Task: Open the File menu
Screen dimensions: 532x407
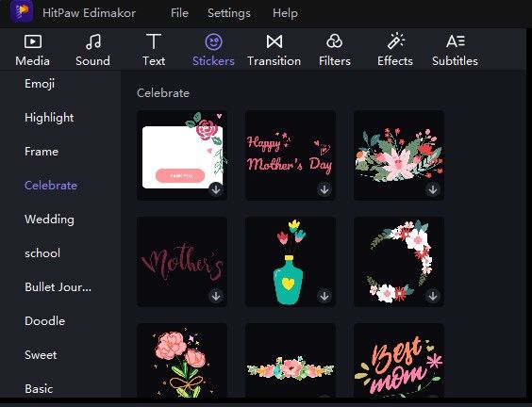Action: coord(179,13)
